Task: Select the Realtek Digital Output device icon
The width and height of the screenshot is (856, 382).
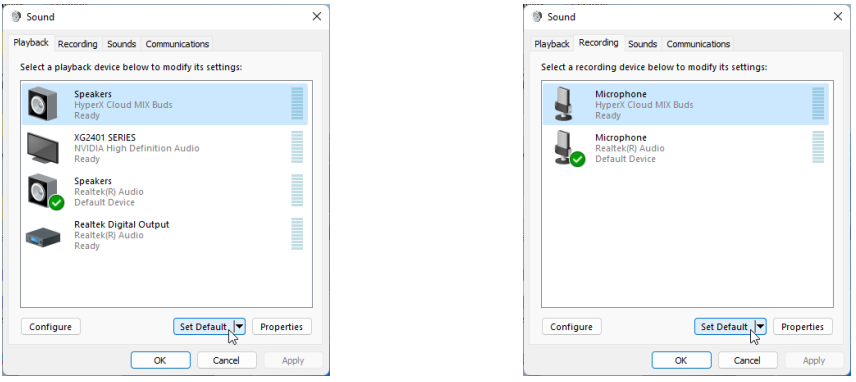Action: tap(43, 236)
